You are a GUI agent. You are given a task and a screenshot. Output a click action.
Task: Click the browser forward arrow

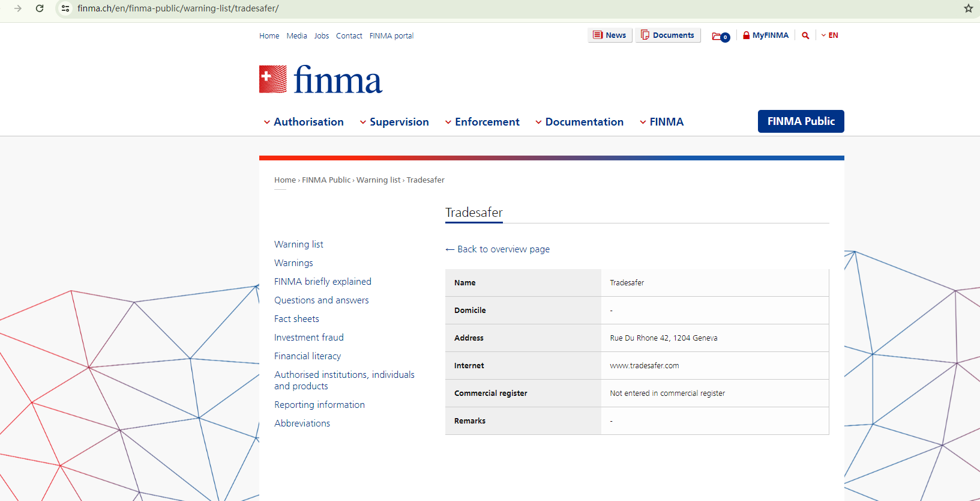coord(18,8)
